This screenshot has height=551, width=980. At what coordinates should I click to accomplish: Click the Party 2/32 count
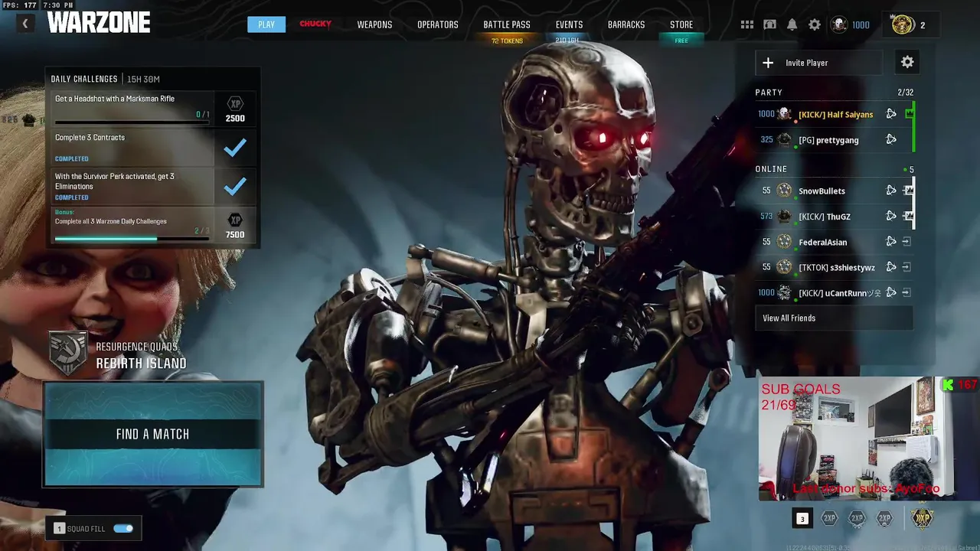click(905, 92)
